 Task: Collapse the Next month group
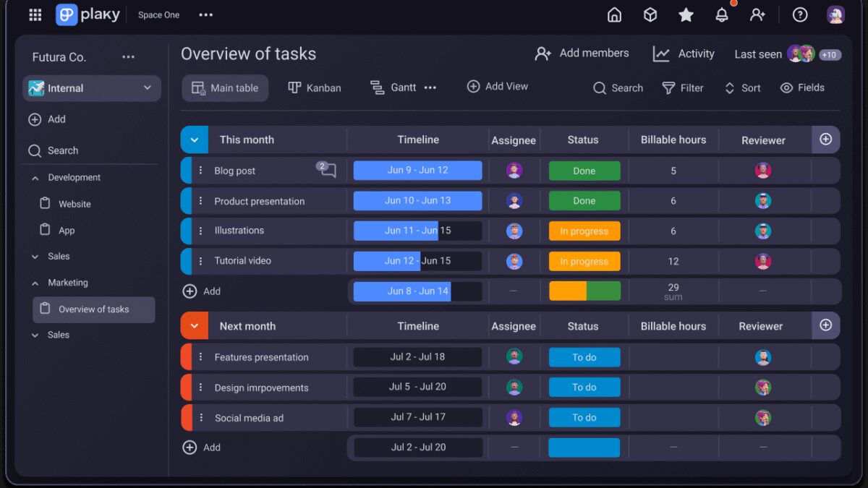[x=194, y=326]
